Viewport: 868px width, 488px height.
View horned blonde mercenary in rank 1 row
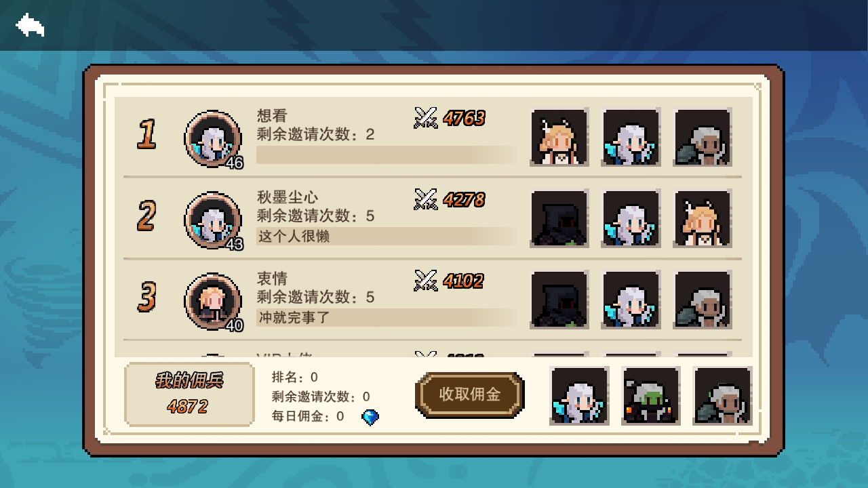(559, 137)
